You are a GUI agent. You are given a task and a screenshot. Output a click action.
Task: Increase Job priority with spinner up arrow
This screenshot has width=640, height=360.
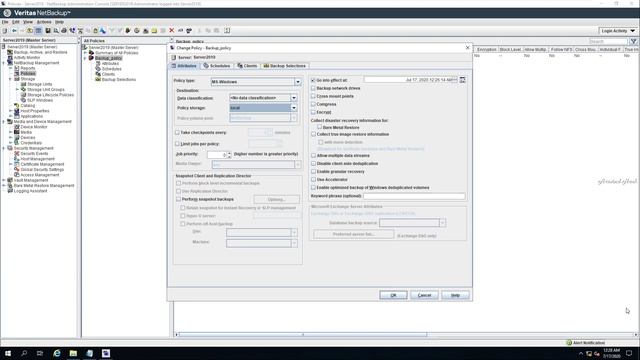229,153
